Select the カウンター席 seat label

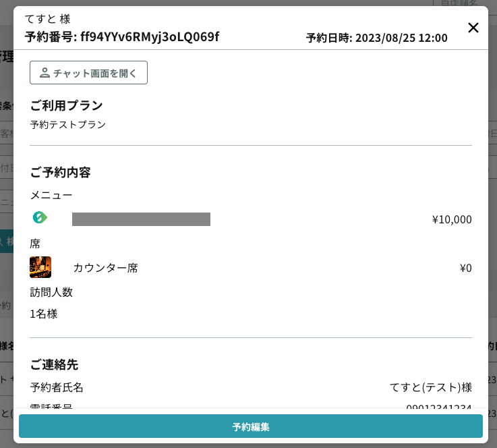tap(105, 268)
